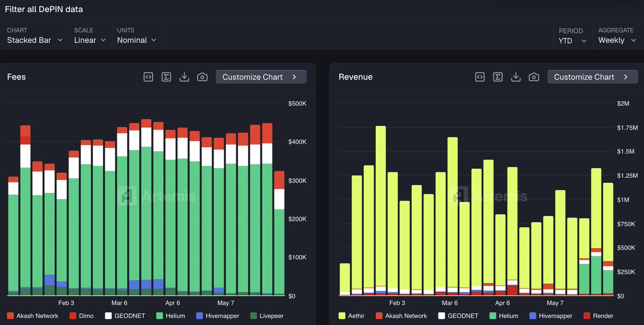Toggle GEODNET series in Fees legend
644x325 pixels.
click(125, 316)
